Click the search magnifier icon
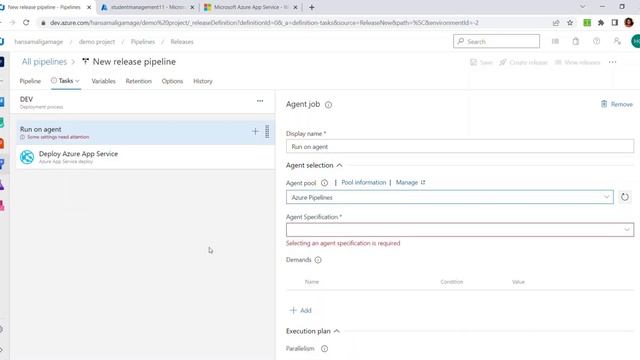The height and width of the screenshot is (360, 640). coord(461,41)
